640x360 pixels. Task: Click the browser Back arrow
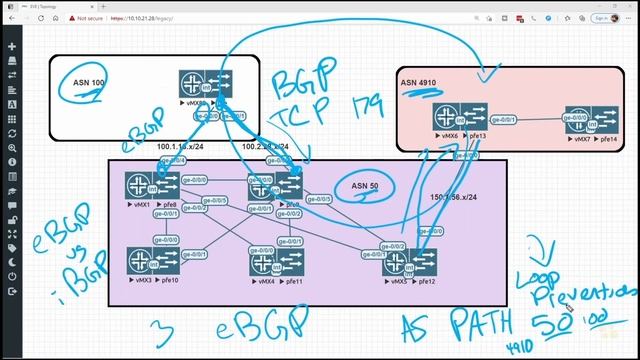(11, 18)
